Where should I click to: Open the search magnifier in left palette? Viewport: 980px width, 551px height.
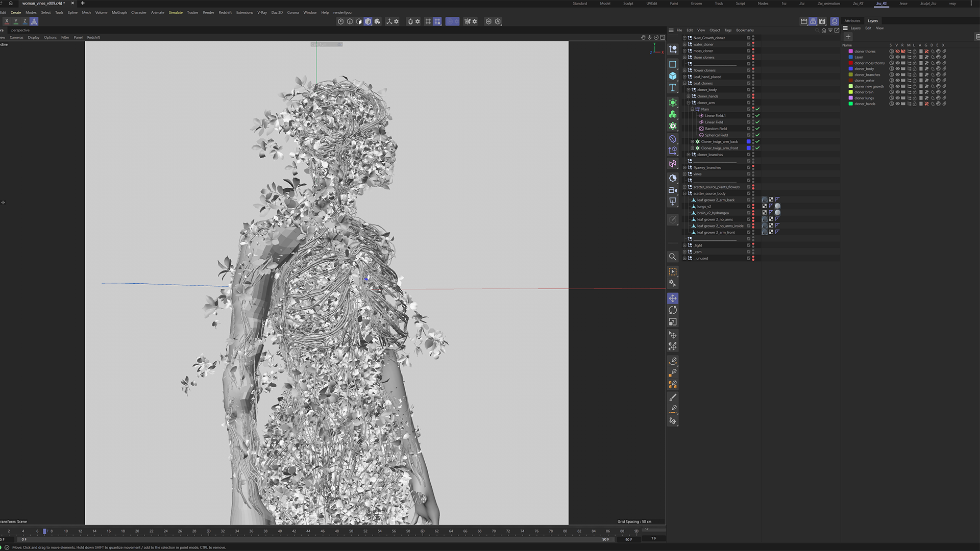click(673, 257)
